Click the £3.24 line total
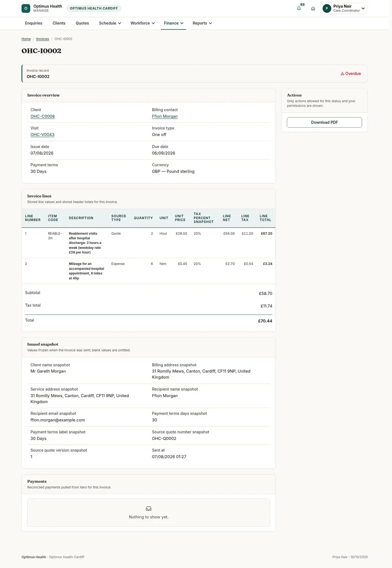 tap(268, 264)
